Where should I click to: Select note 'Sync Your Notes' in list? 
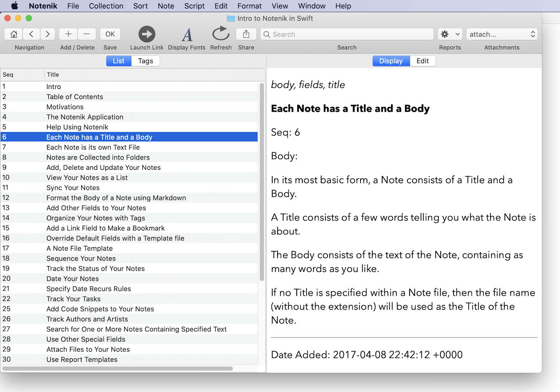pos(129,187)
